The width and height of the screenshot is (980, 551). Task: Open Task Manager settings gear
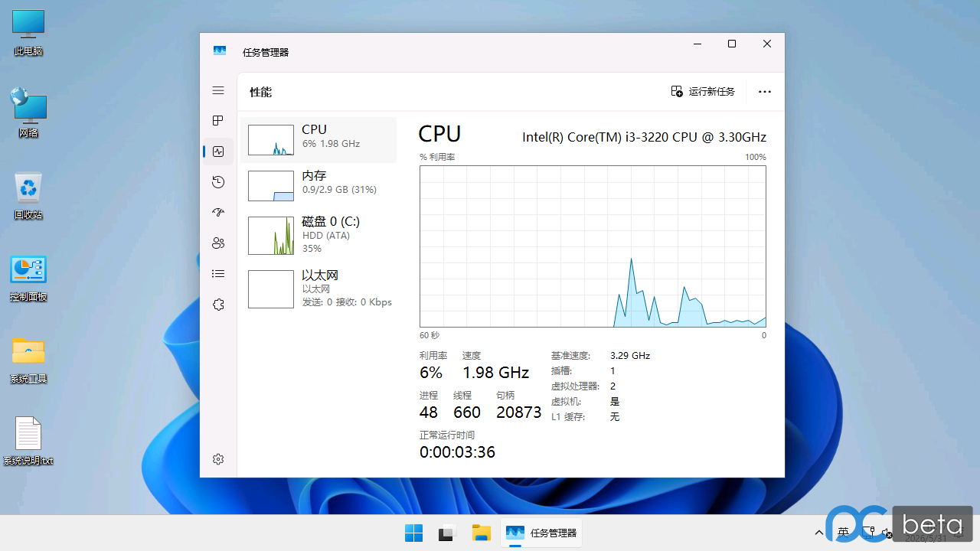[218, 459]
